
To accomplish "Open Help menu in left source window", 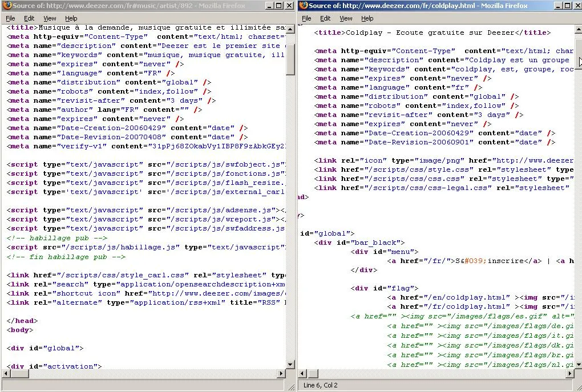I will pyautogui.click(x=71, y=18).
